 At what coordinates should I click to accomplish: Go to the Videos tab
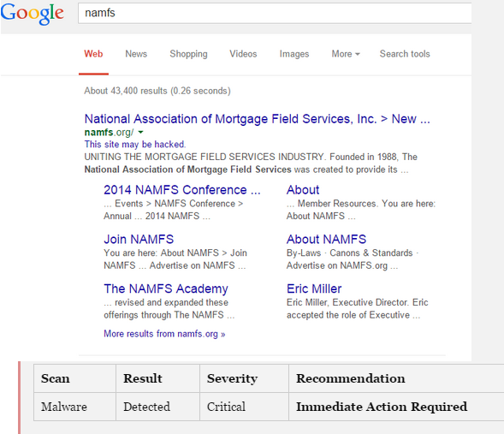click(x=243, y=54)
